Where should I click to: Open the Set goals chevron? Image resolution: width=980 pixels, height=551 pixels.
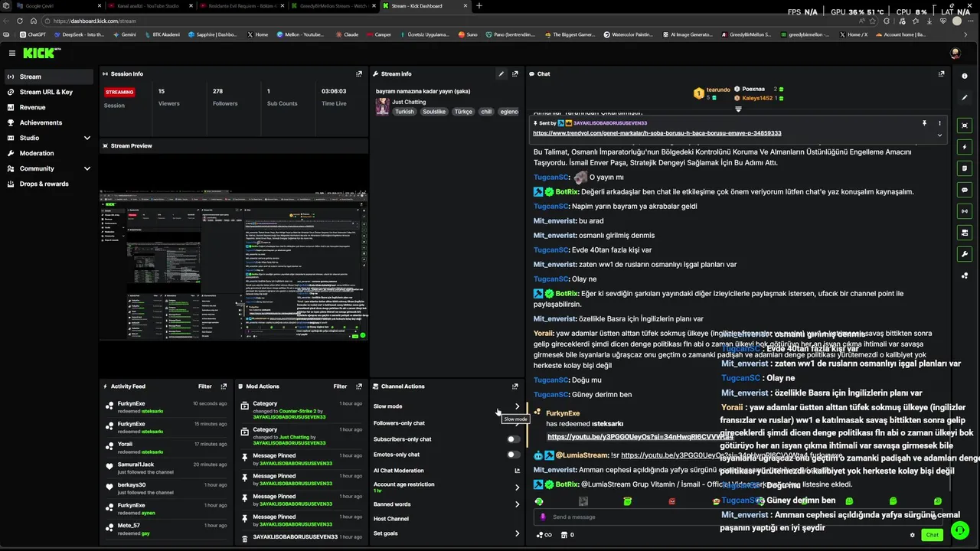coord(517,533)
